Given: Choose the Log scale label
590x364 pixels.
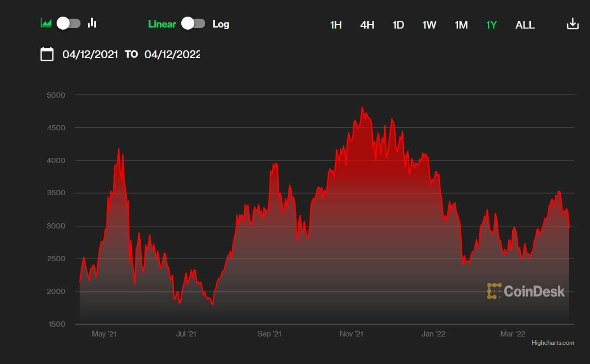Looking at the screenshot, I should coord(221,24).
